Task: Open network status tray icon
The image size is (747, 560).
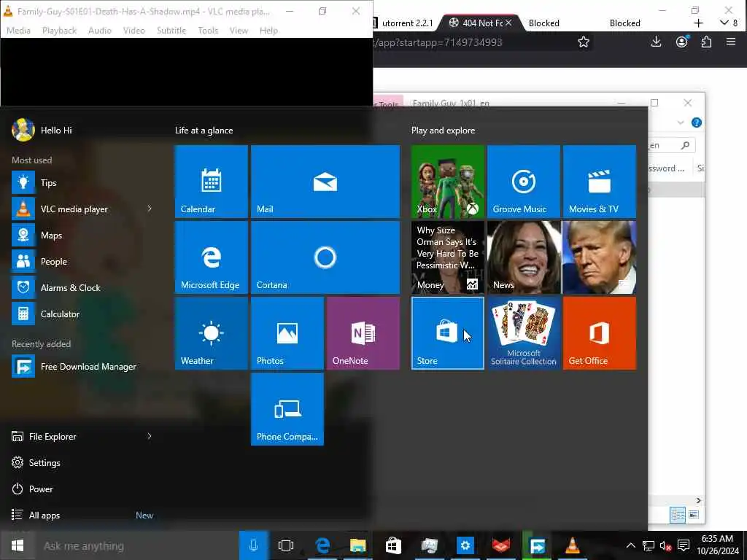Action: click(x=648, y=545)
